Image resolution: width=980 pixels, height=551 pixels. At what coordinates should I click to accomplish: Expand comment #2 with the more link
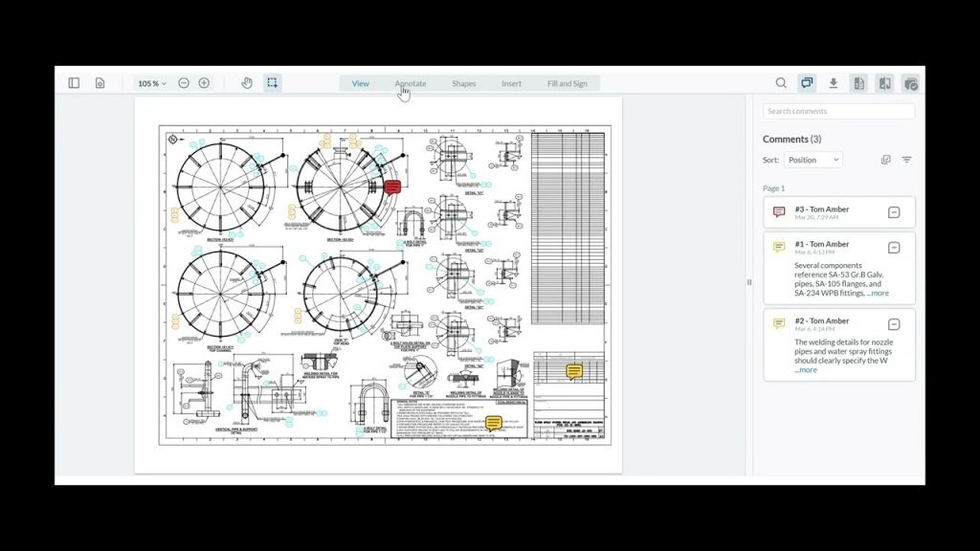(x=807, y=370)
